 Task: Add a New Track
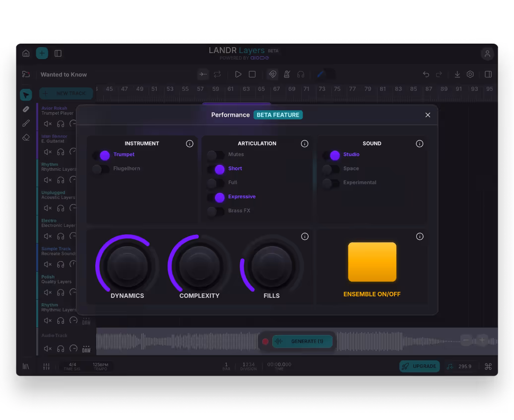pyautogui.click(x=66, y=93)
